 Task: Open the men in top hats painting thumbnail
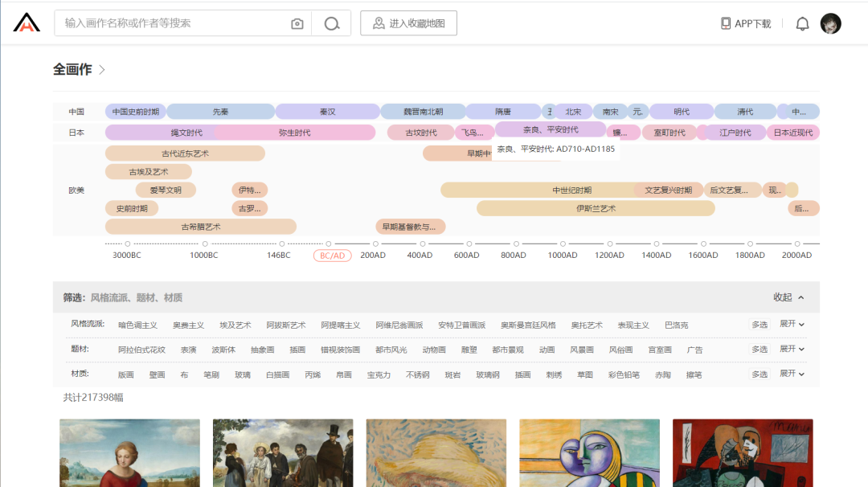coord(283,452)
